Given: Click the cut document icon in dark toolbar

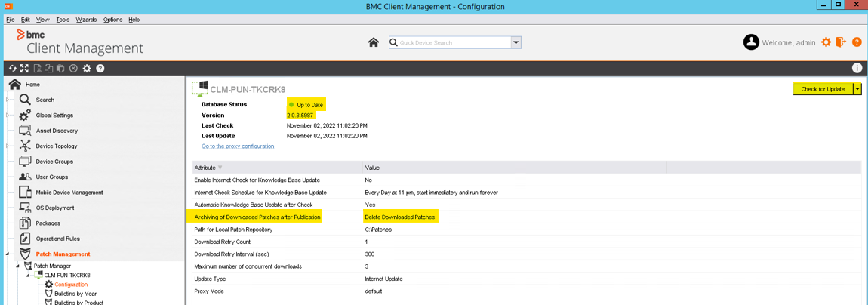Looking at the screenshot, I should tap(38, 68).
